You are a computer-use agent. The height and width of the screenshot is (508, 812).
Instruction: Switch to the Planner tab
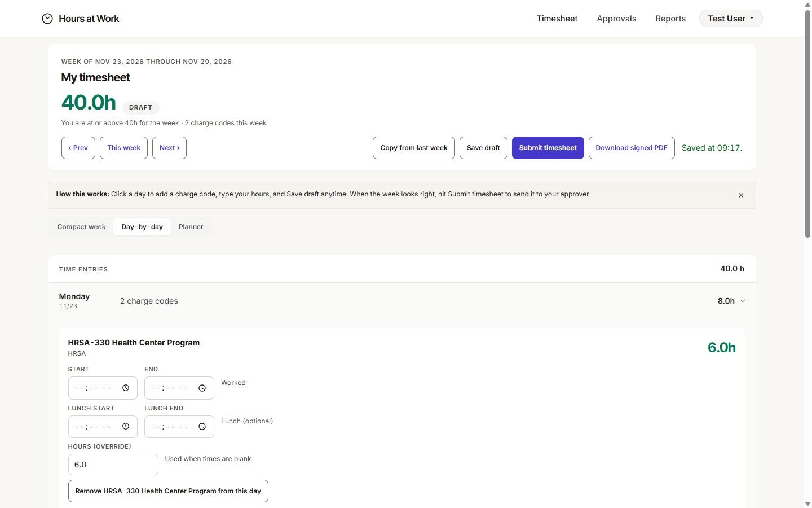[x=191, y=227]
